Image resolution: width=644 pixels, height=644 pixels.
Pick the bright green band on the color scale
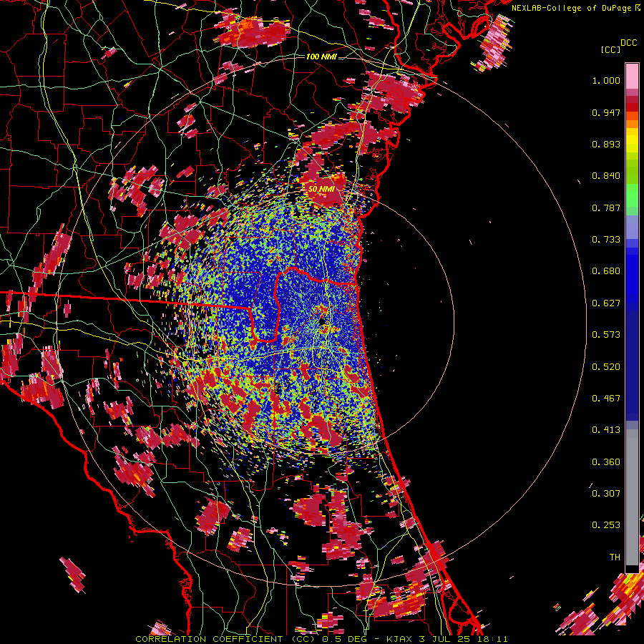pyautogui.click(x=632, y=195)
